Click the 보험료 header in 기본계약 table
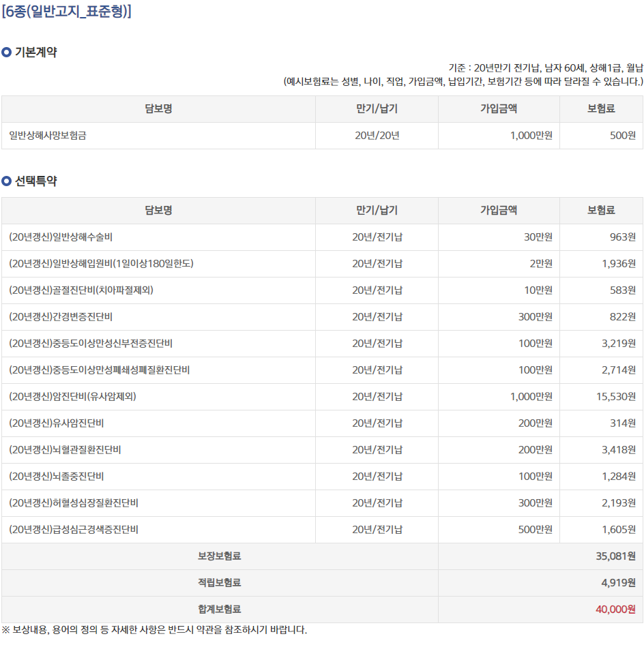Viewport: 644px width, 645px height. (601, 108)
